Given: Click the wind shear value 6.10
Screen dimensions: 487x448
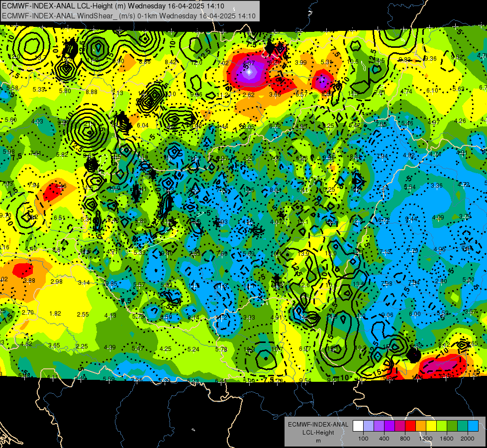Looking at the screenshot, I should (432, 90).
